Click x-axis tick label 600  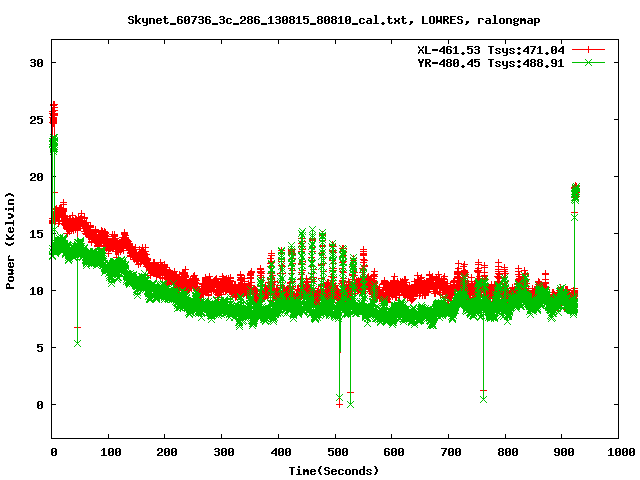click(x=394, y=452)
